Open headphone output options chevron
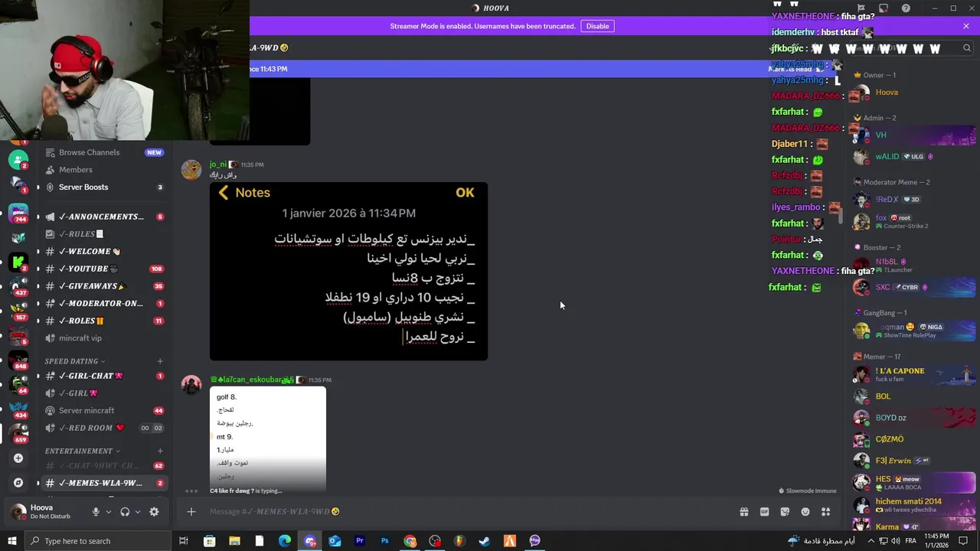The image size is (980, 551). [x=137, y=512]
